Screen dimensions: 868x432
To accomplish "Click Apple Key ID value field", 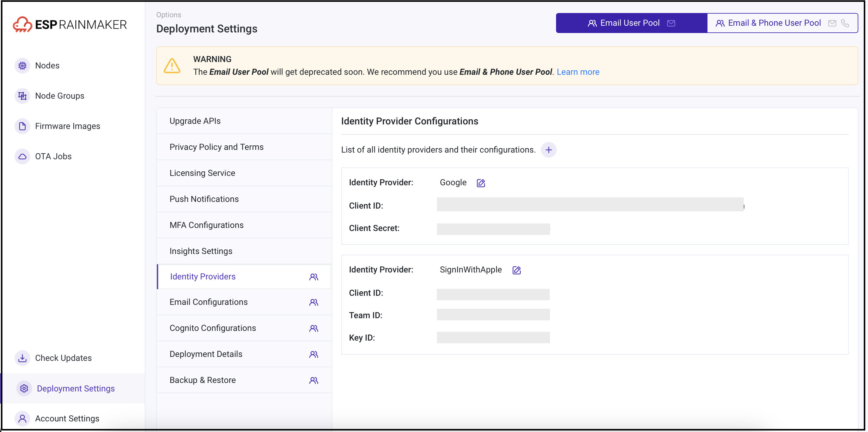I will [x=493, y=337].
